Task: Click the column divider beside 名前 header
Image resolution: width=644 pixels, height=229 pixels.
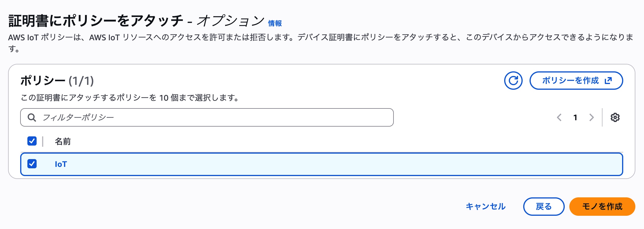Action: coord(43,141)
